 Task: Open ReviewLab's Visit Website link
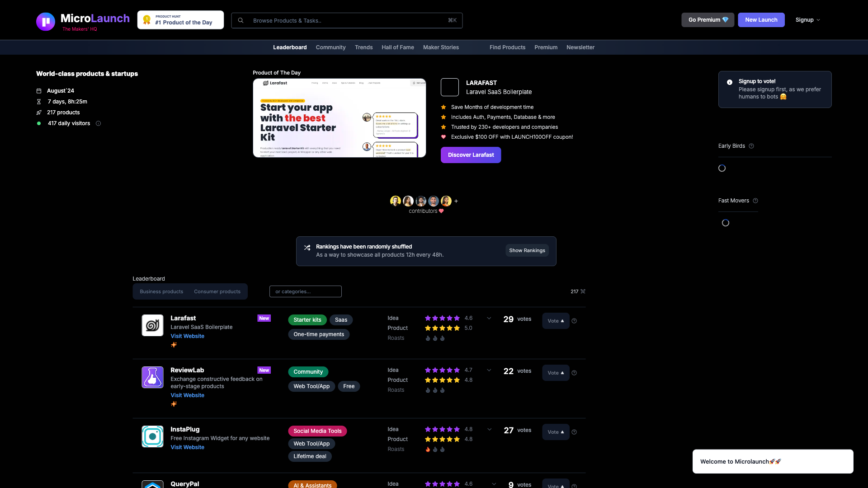pos(187,395)
